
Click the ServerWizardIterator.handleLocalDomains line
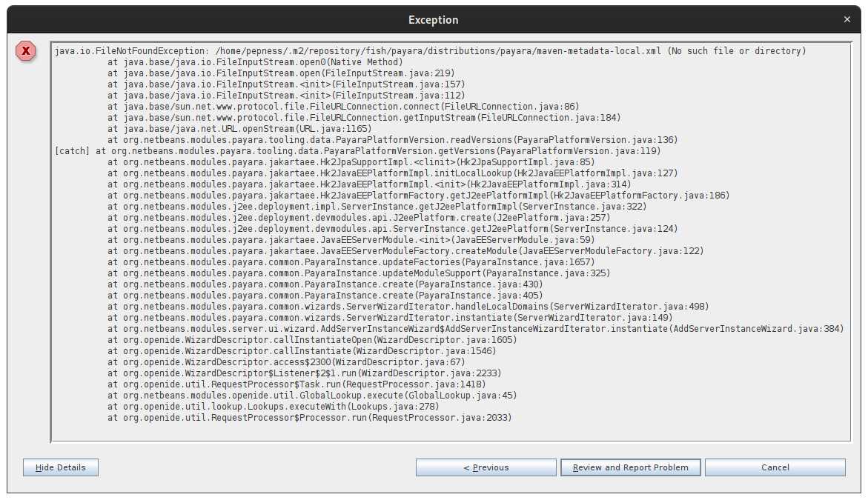point(408,307)
